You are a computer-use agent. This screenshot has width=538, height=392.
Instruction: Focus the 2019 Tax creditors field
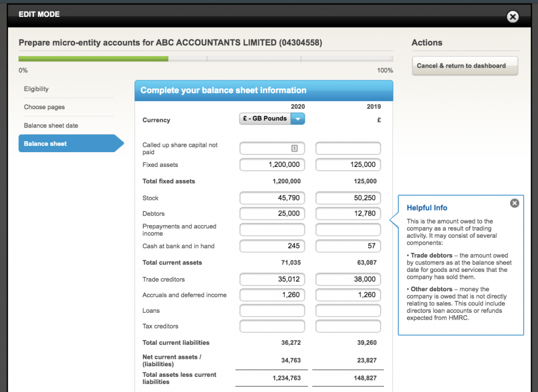tap(348, 326)
